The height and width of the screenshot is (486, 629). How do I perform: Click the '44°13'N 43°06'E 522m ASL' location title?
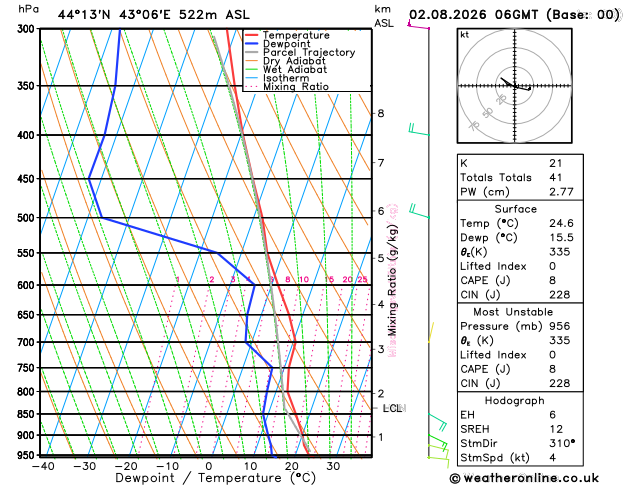tap(154, 15)
